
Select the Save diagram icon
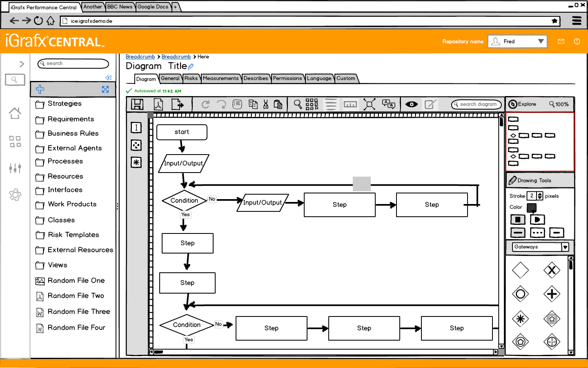click(137, 104)
